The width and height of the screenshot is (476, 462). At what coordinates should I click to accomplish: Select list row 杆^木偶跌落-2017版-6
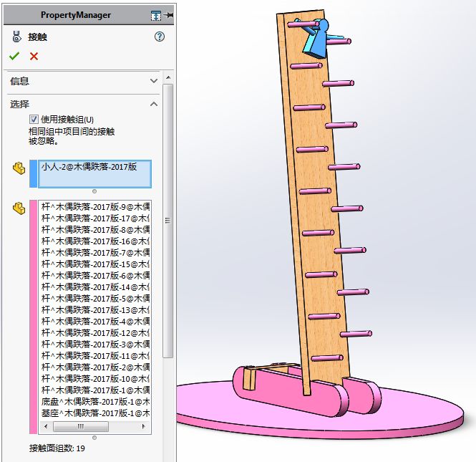click(x=95, y=276)
